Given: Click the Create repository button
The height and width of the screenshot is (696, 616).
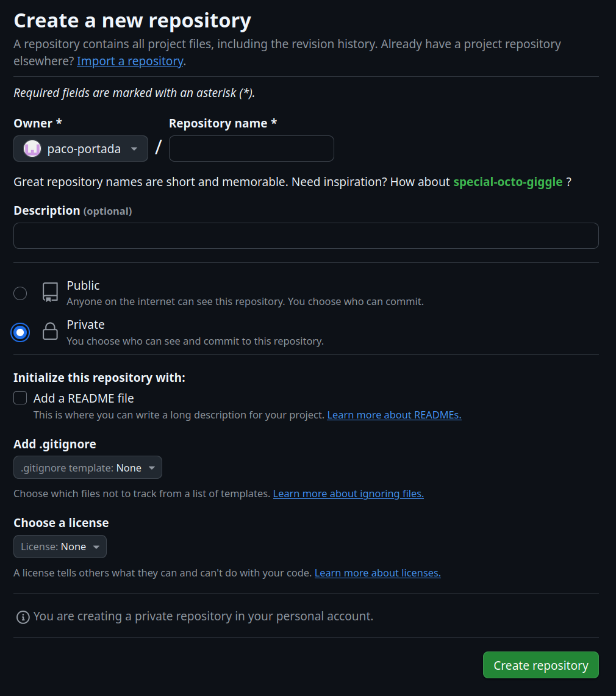Looking at the screenshot, I should click(x=540, y=665).
